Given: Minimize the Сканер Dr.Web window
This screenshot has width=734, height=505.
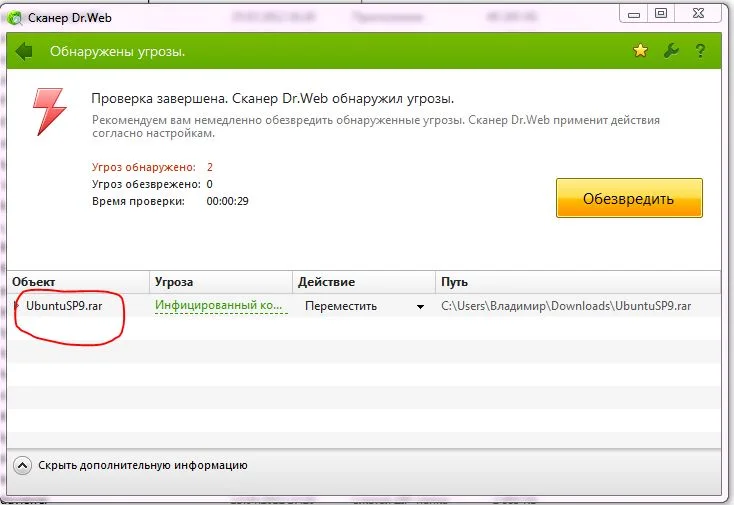Looking at the screenshot, I should (634, 15).
